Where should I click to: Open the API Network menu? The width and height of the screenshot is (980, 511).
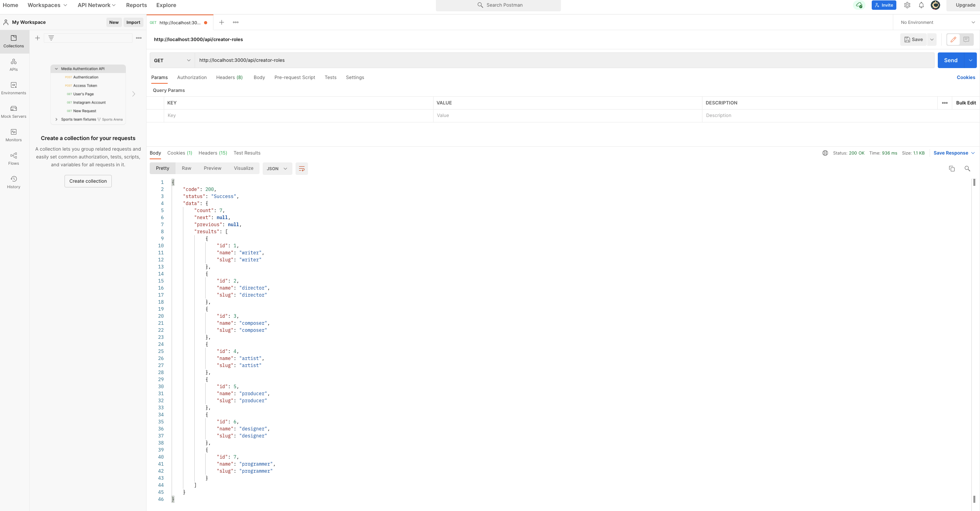point(97,5)
